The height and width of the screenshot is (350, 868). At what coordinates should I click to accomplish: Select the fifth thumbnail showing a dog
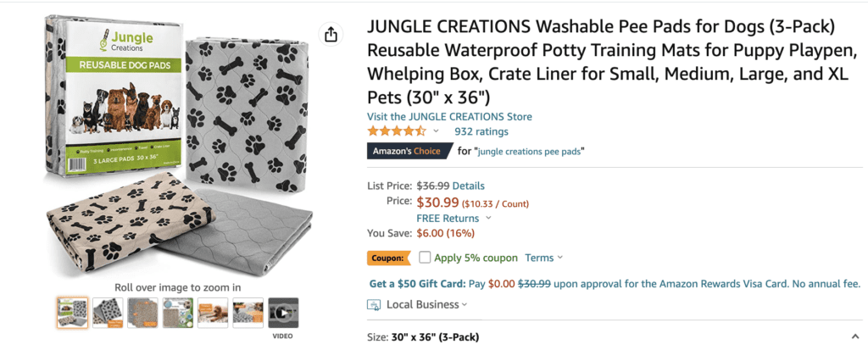(x=213, y=313)
